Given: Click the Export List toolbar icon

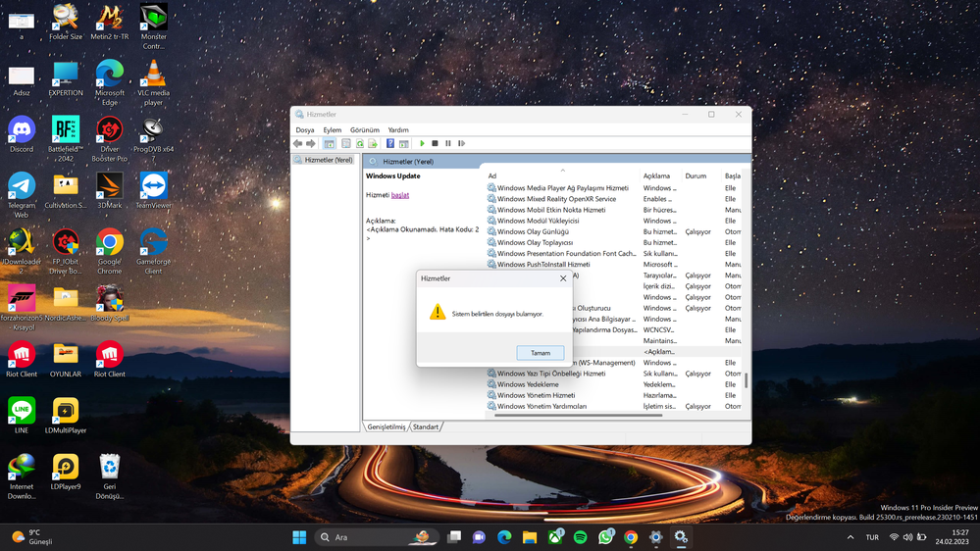Looking at the screenshot, I should point(373,144).
